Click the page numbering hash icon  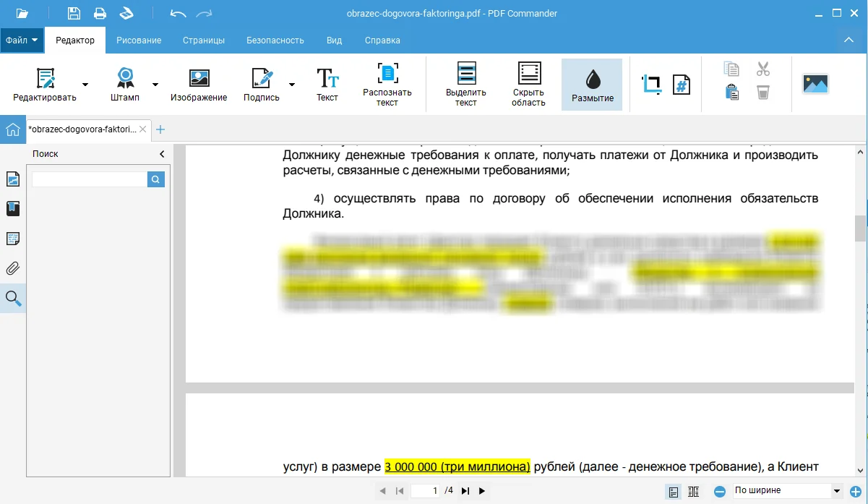[x=681, y=84]
